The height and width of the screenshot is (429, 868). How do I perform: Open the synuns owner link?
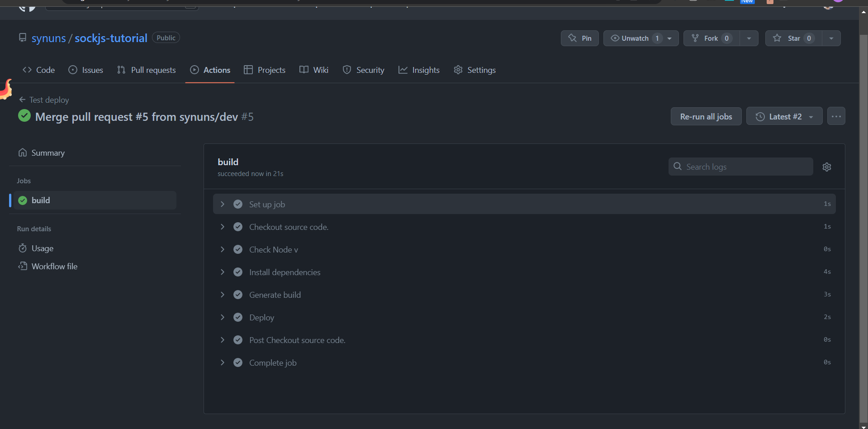[49, 38]
